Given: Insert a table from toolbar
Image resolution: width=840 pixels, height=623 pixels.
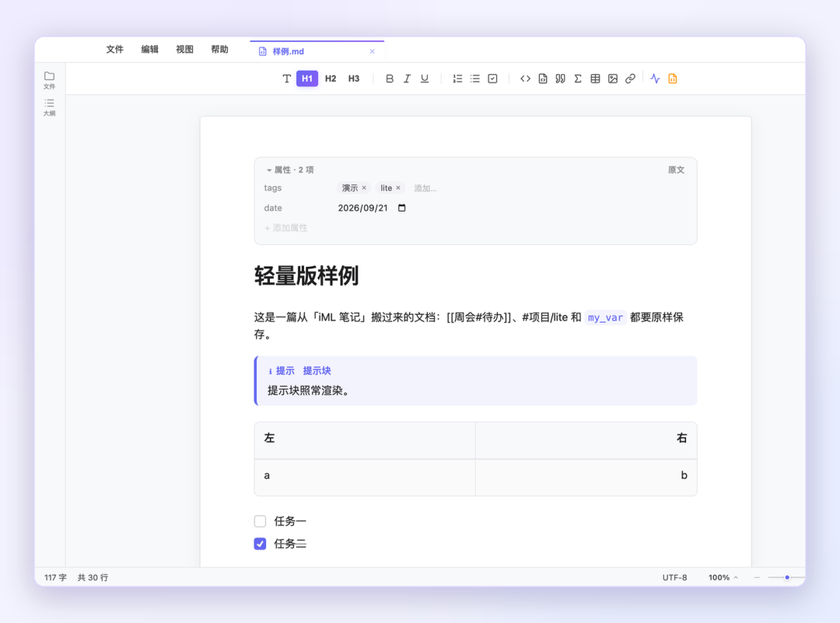Looking at the screenshot, I should pyautogui.click(x=595, y=79).
